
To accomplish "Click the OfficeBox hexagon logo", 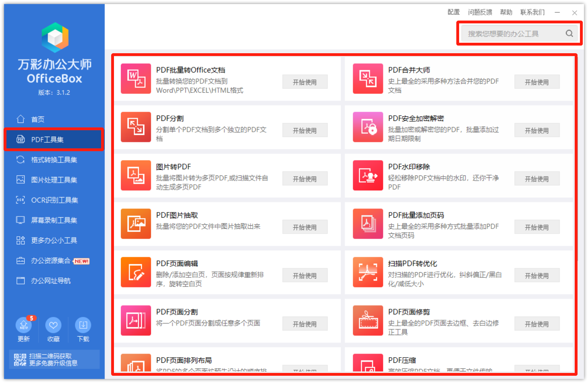I will pos(55,37).
